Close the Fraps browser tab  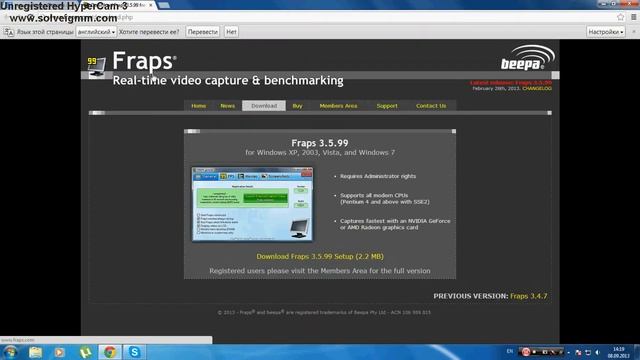click(x=151, y=5)
